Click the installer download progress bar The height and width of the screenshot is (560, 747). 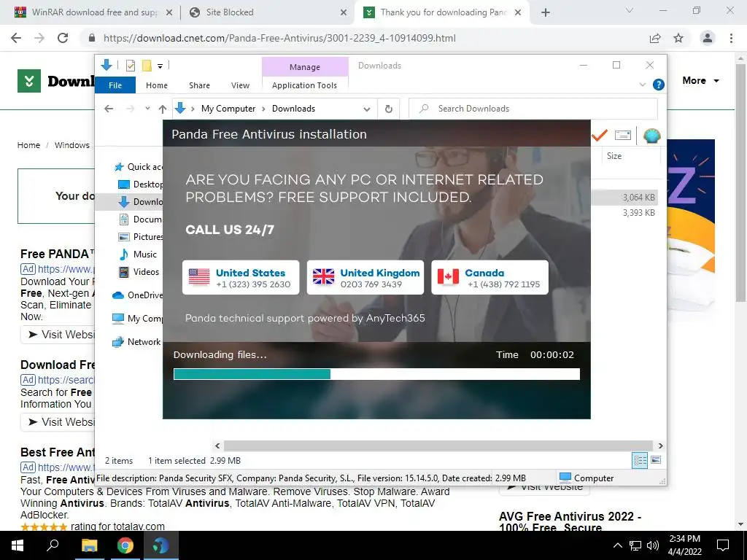(x=376, y=374)
